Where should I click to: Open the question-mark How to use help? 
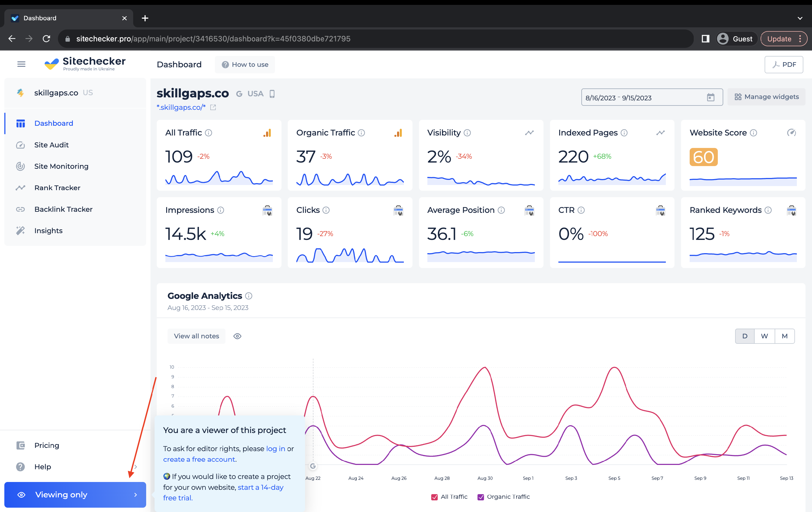click(x=245, y=64)
